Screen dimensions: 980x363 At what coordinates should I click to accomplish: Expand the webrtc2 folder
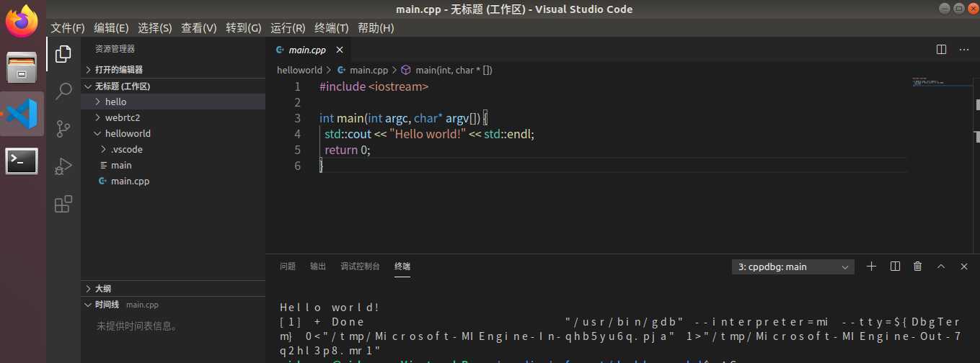pos(173,117)
